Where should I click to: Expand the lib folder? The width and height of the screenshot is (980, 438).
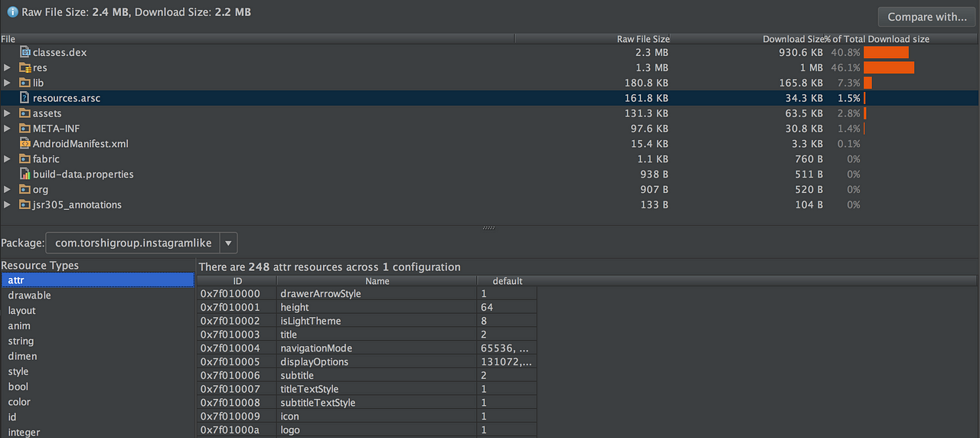tap(7, 83)
